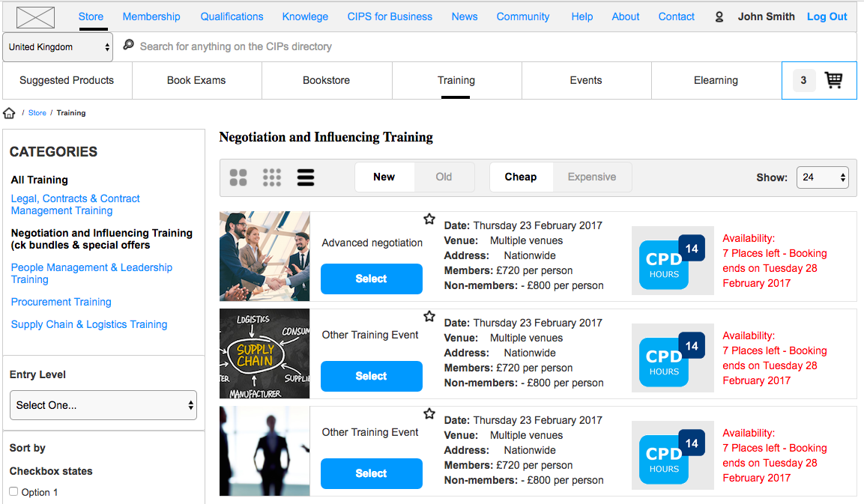Click Log Out link
The height and width of the screenshot is (504, 864).
point(827,16)
